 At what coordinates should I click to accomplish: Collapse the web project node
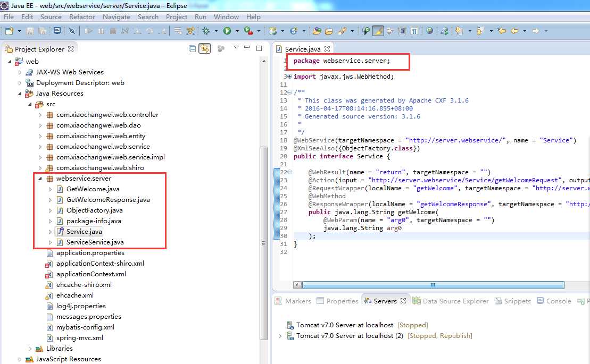coord(10,62)
